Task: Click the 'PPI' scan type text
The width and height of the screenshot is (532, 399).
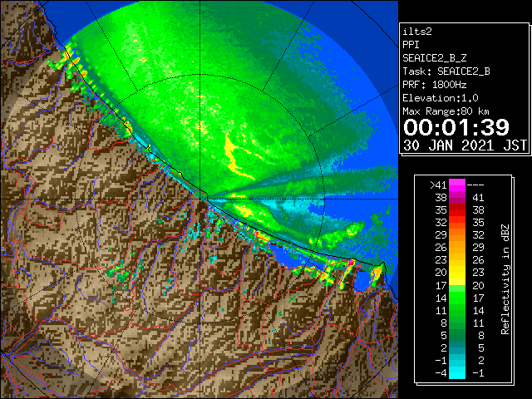Action: [411, 45]
